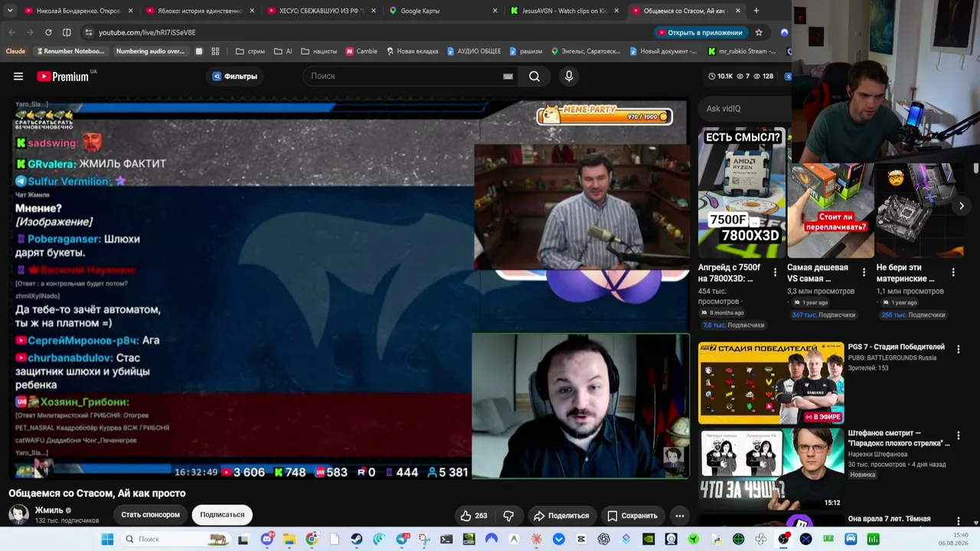
Task: Open 'АУДИО ОБЩЕЕ' bookmark
Action: (x=473, y=51)
